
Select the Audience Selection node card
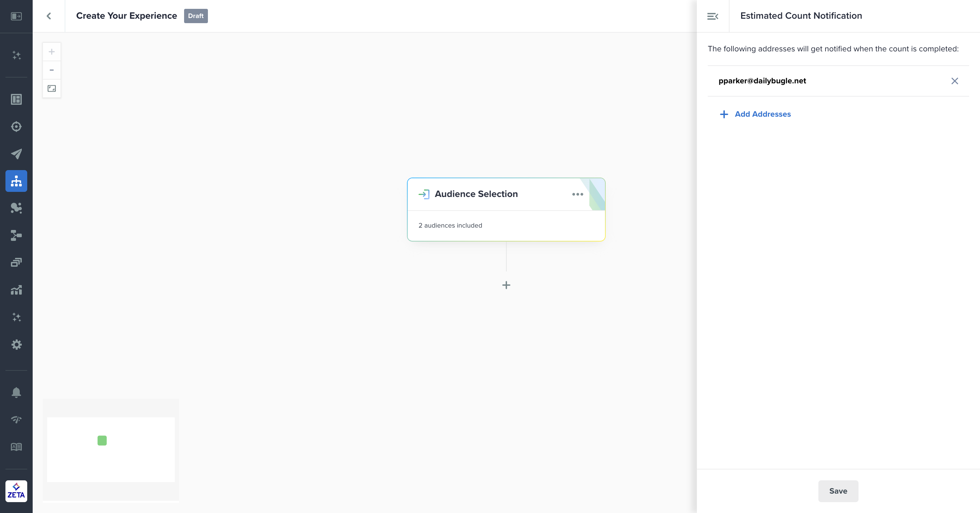click(494, 225)
